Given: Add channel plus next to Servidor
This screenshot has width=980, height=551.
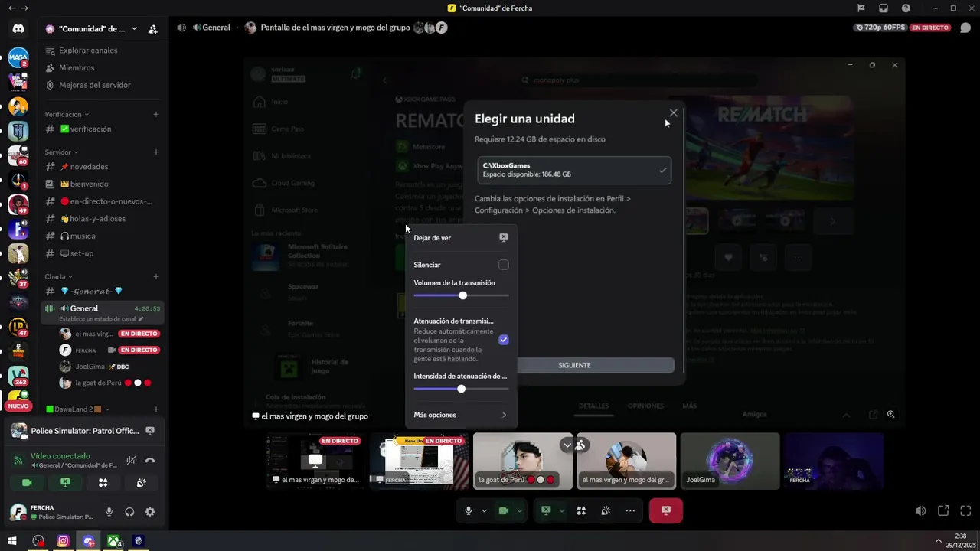Looking at the screenshot, I should (x=156, y=152).
